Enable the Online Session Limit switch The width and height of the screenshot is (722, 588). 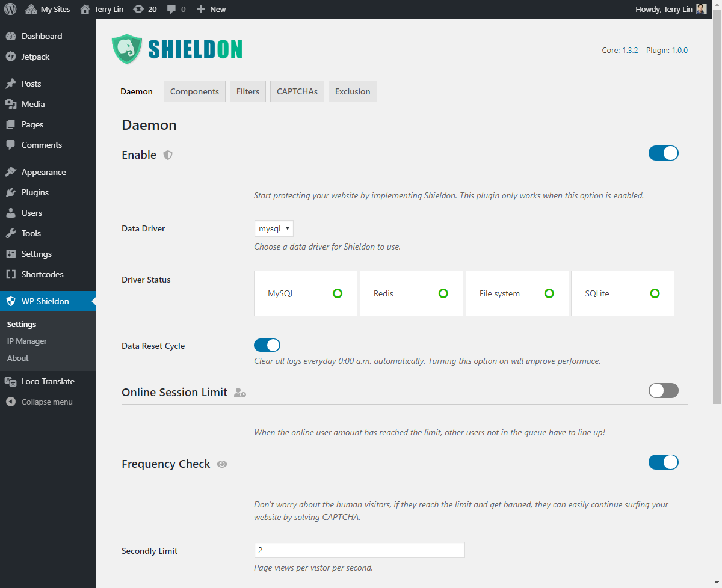click(664, 390)
